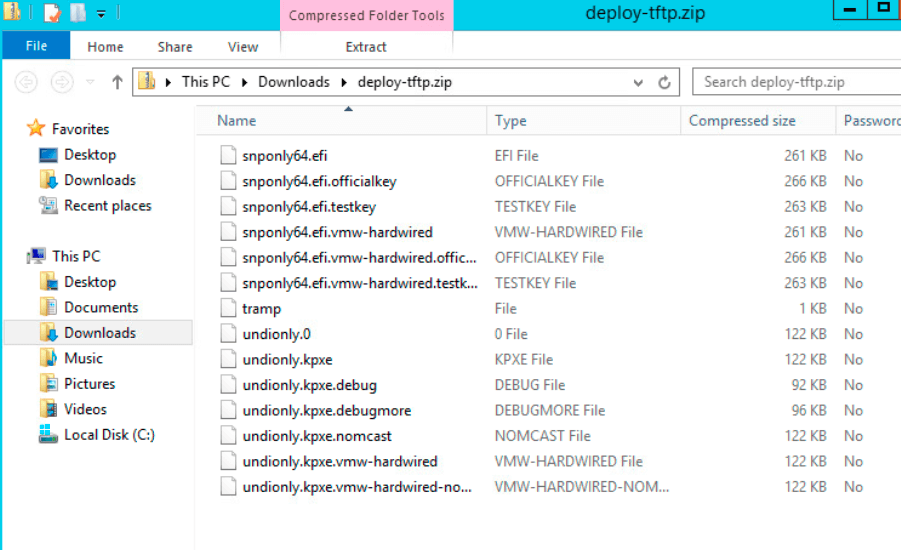Select the file undionly.0
The width and height of the screenshot is (901, 550).
pos(276,334)
